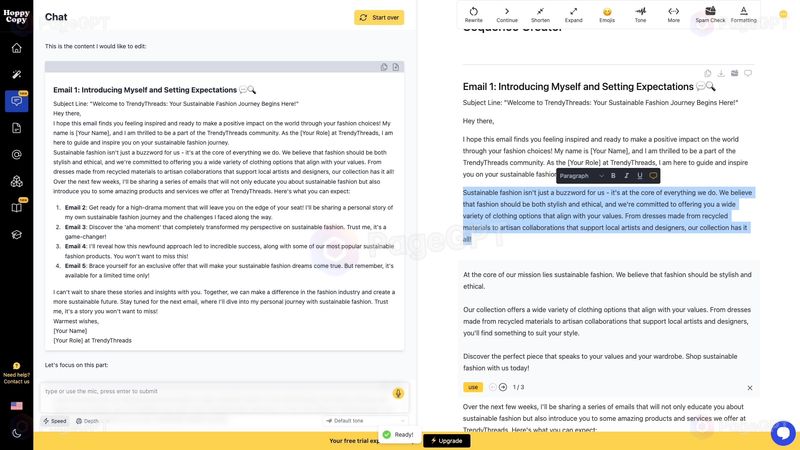Click the Hoppy Copy logo
The image size is (800, 450).
pos(16,16)
